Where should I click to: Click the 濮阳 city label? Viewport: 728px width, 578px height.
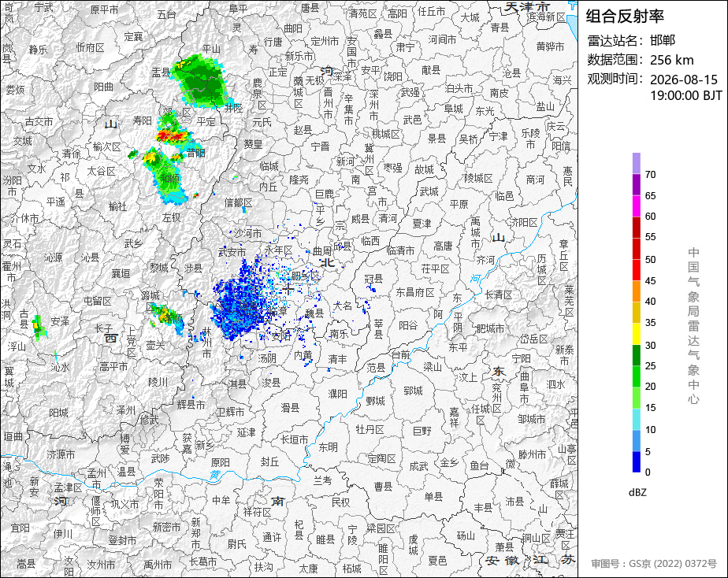337,394
